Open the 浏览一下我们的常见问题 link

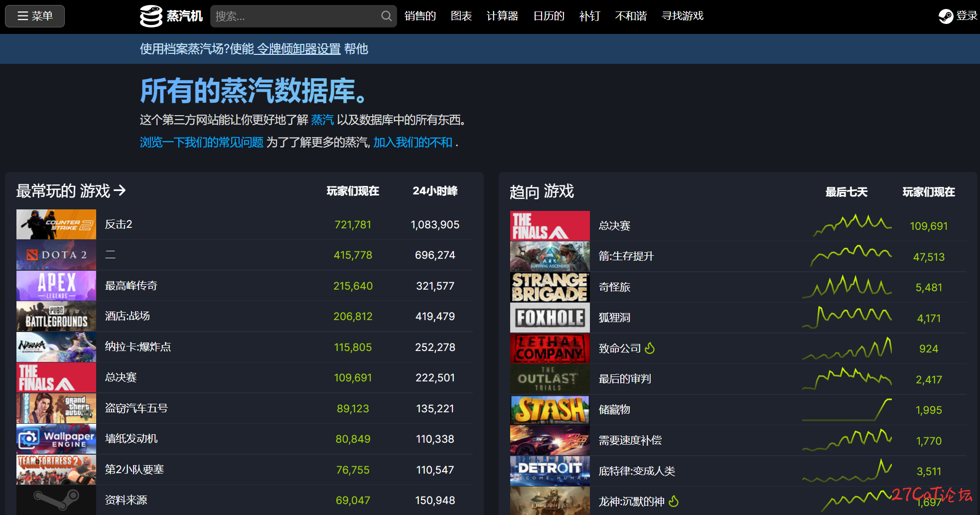[x=201, y=143]
